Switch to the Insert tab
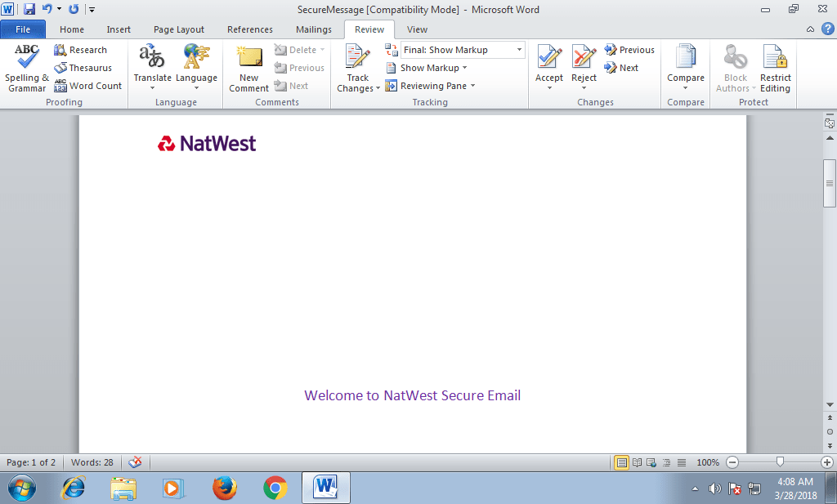The height and width of the screenshot is (504, 837). click(119, 29)
